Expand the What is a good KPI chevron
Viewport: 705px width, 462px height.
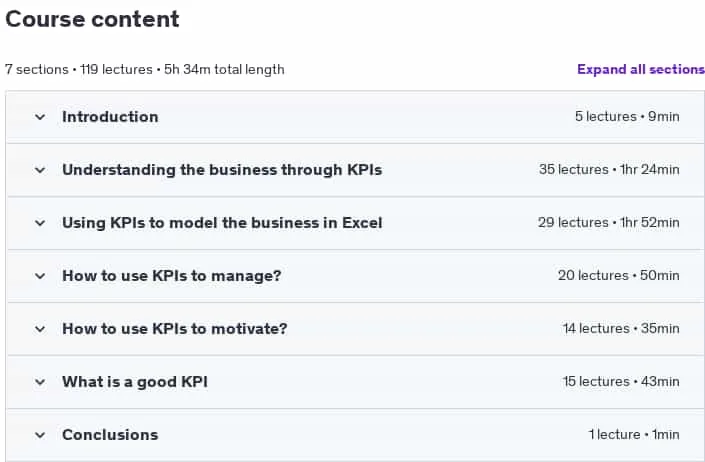point(40,382)
